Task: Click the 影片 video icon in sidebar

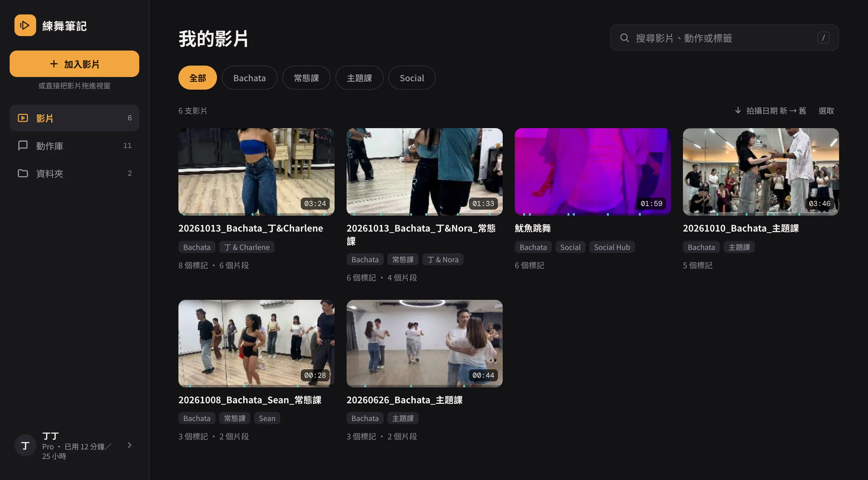Action: (x=23, y=118)
